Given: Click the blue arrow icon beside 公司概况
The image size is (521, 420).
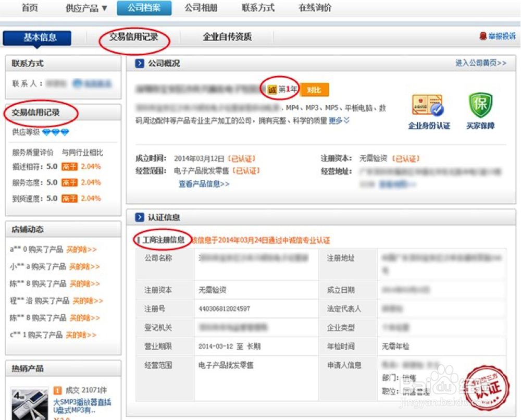Looking at the screenshot, I should (x=140, y=63).
